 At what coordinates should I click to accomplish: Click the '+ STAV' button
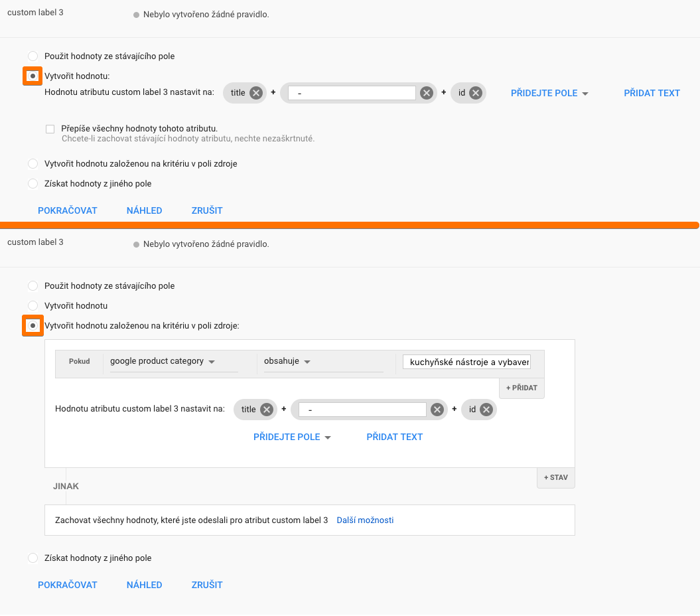[x=556, y=478]
